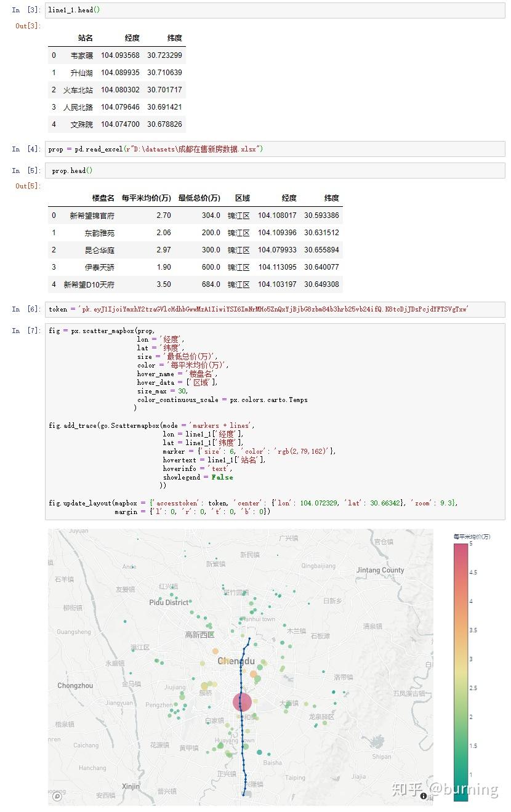Click the 区域 column header

click(243, 198)
